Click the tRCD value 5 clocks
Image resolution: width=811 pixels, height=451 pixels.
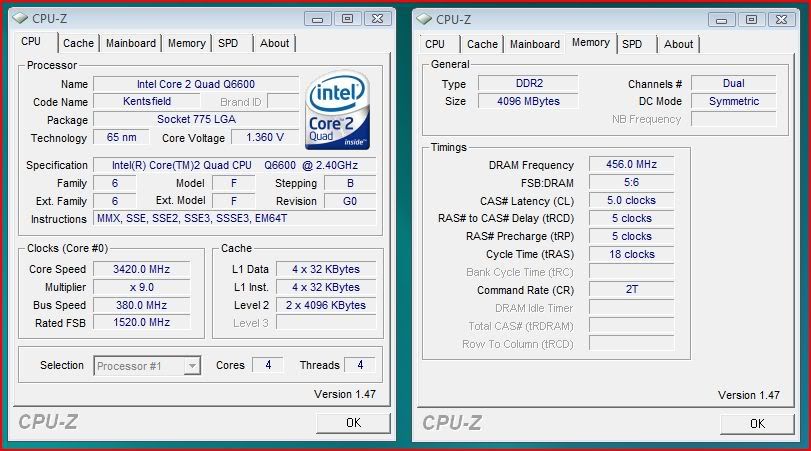pos(632,218)
